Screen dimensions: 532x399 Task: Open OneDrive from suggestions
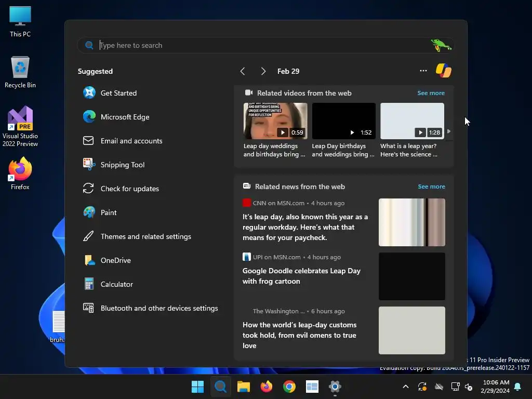(107, 260)
